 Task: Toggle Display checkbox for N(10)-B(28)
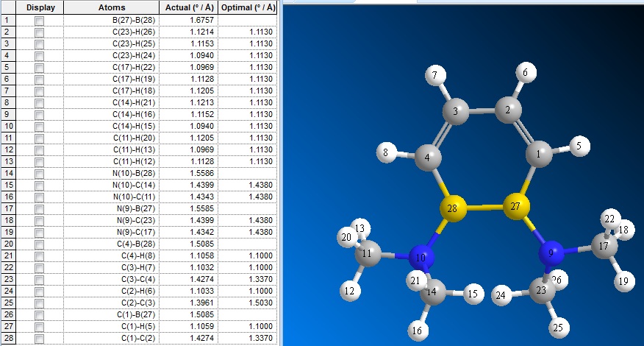40,174
